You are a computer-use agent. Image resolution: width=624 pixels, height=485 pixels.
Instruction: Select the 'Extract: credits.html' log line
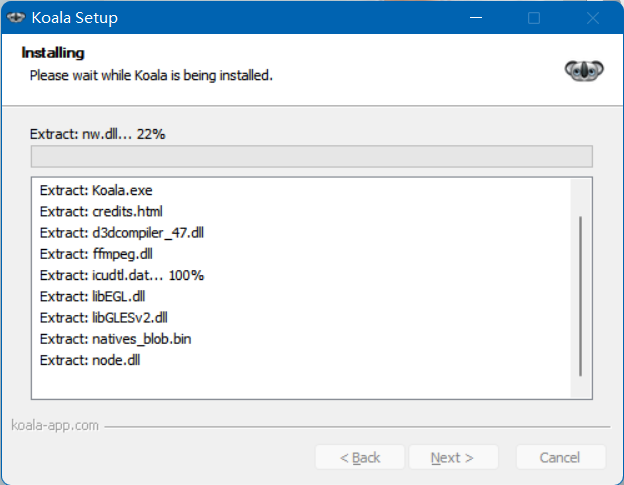coord(101,212)
